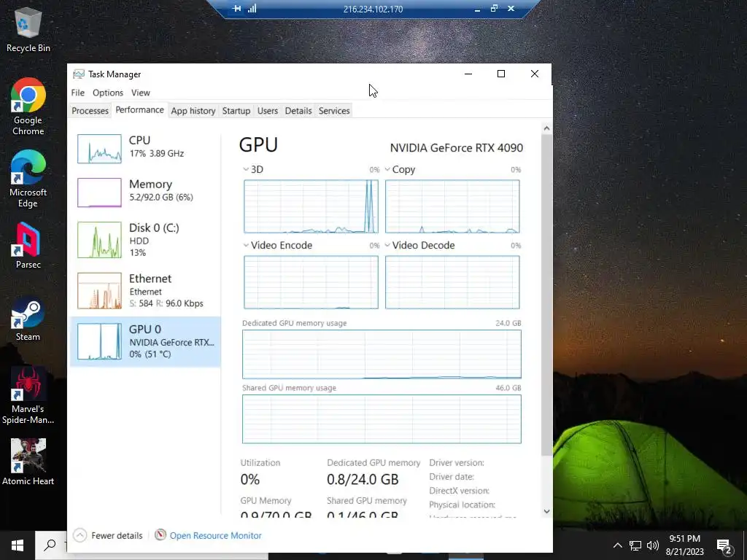Switch to the Details tab

298,111
